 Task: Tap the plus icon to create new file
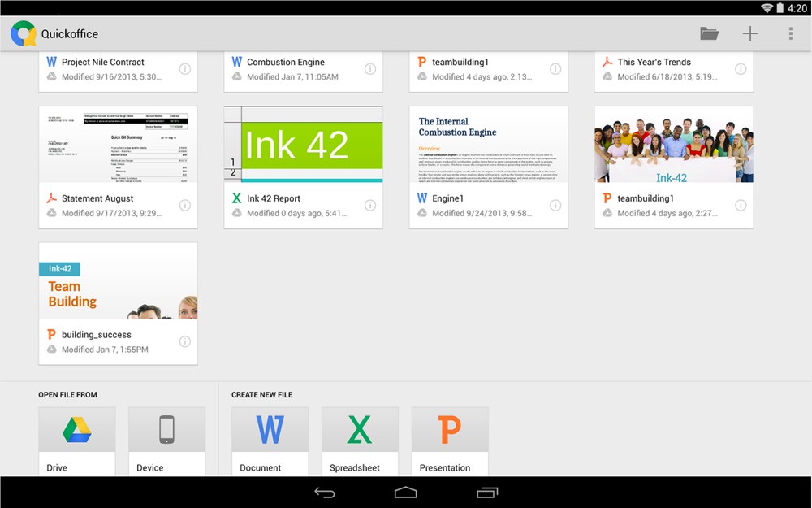[x=749, y=33]
